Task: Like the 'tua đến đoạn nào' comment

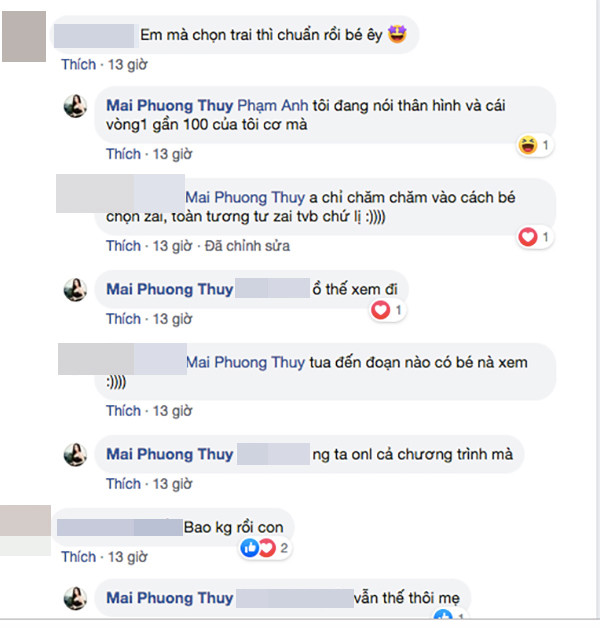Action: (123, 411)
